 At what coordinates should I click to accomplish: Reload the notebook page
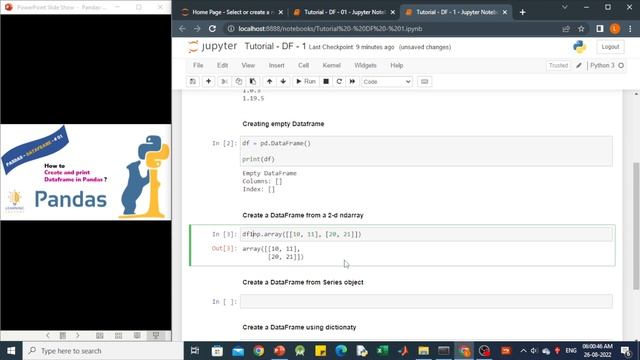tap(212, 29)
